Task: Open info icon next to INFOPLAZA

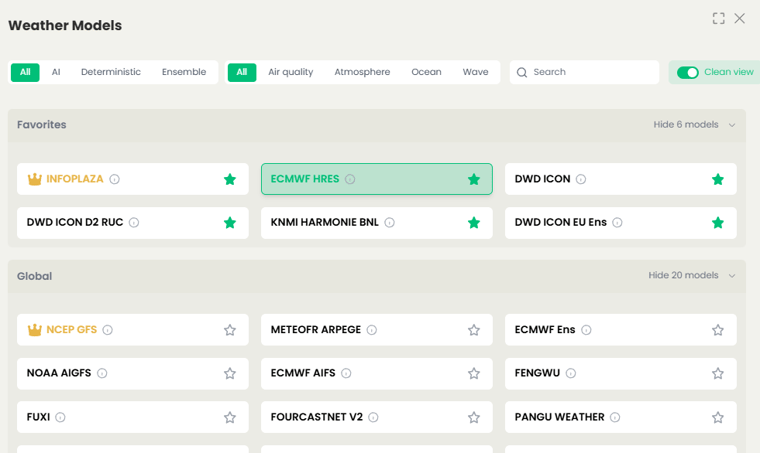Action: tap(114, 179)
